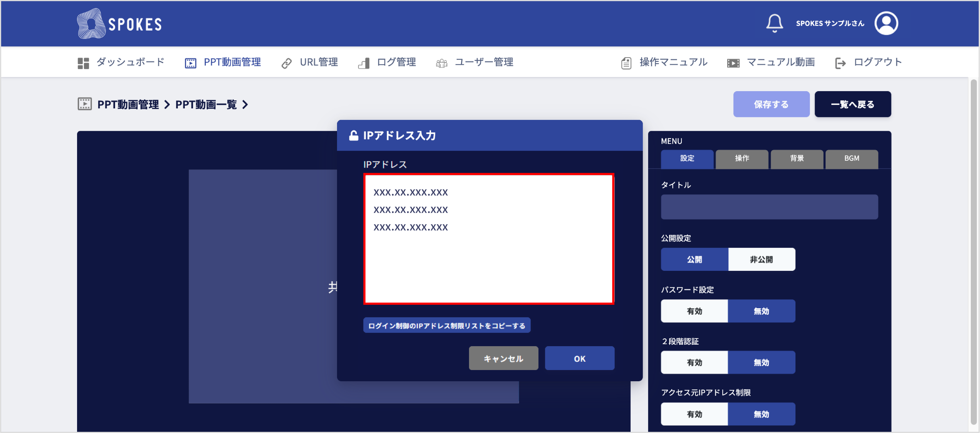Viewport: 980px width, 433px height.
Task: Open the user profile avatar
Action: [886, 23]
